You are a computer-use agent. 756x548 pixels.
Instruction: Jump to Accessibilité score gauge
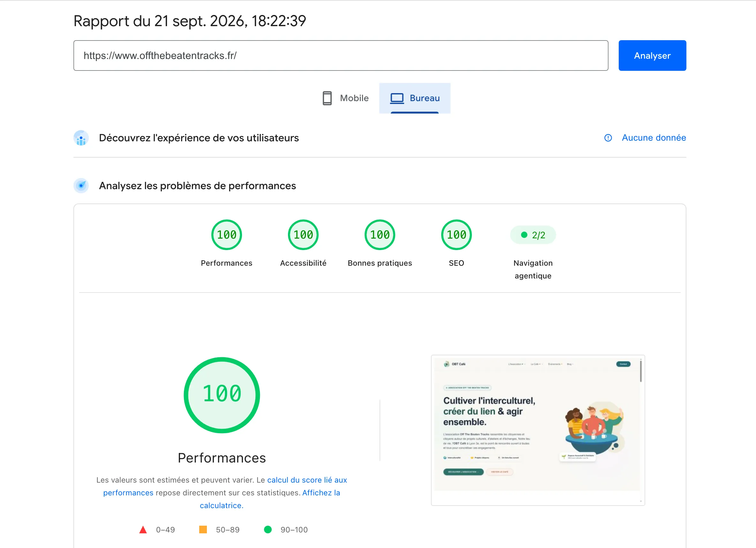coord(303,235)
